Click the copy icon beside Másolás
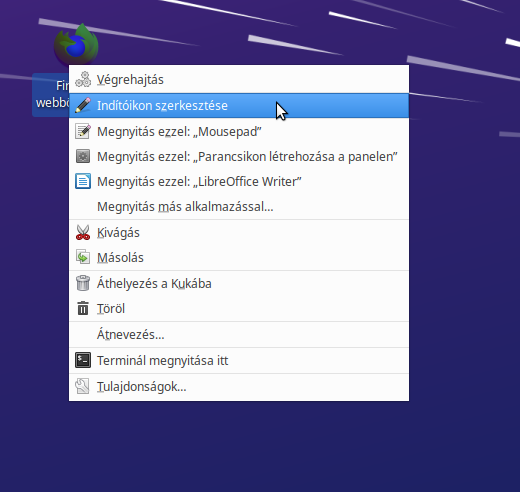Screen dimensions: 520x492 pos(83,257)
